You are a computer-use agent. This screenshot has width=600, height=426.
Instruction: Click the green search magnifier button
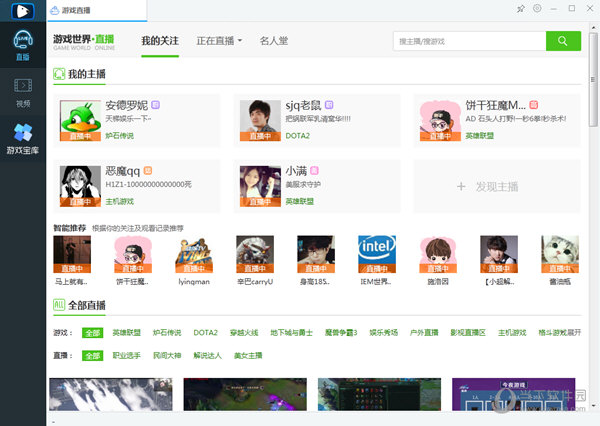[x=563, y=41]
